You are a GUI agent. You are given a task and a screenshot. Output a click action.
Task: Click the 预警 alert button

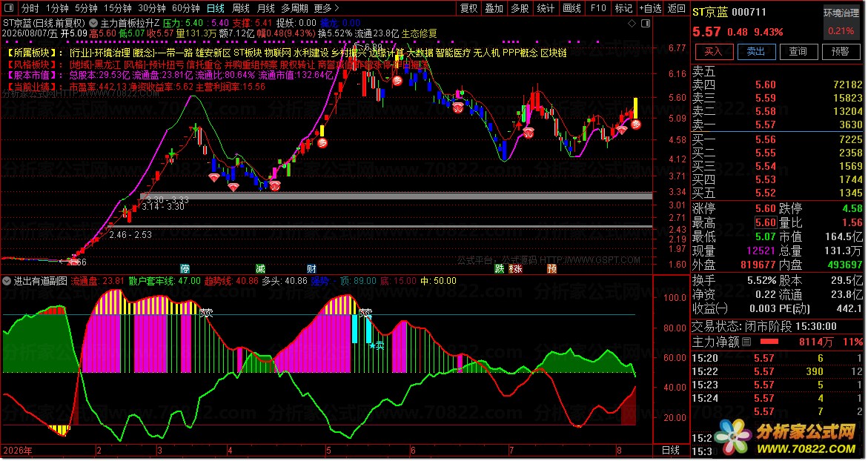(841, 51)
